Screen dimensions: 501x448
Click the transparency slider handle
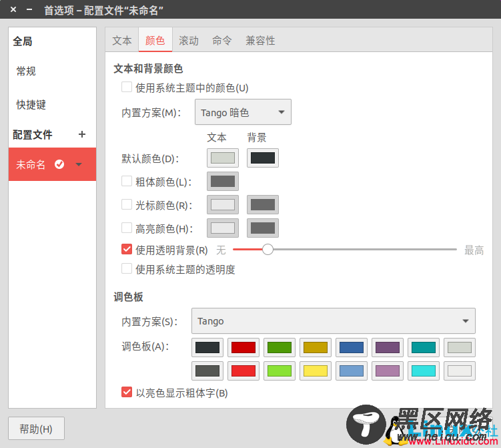point(268,250)
